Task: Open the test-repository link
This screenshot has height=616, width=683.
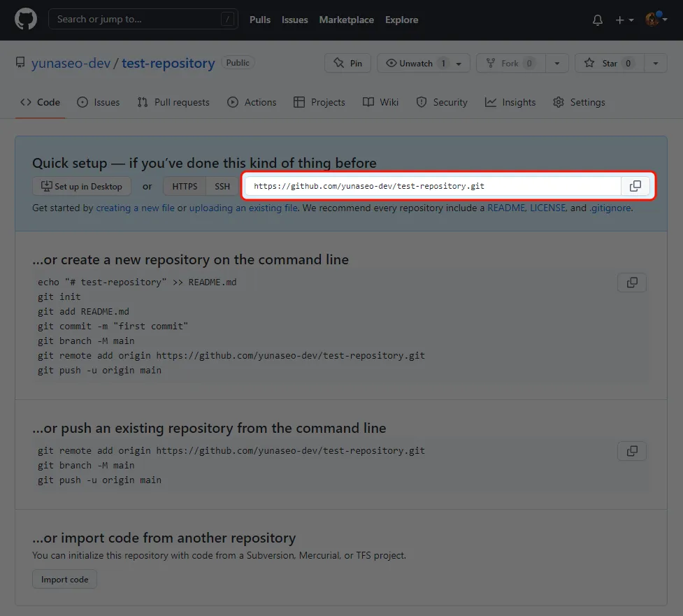Action: pyautogui.click(x=168, y=63)
